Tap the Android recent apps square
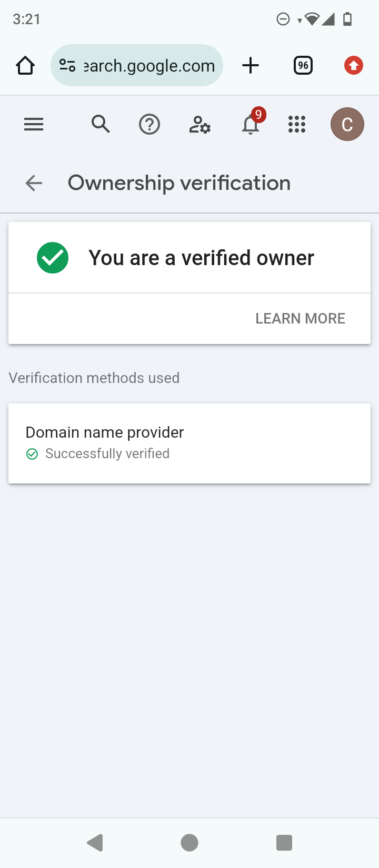 [x=284, y=843]
